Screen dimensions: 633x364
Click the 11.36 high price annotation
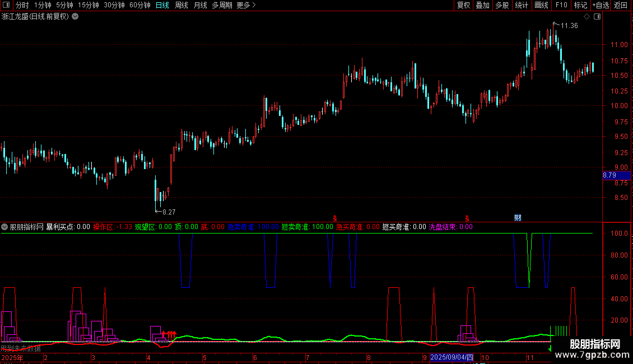[x=569, y=26]
